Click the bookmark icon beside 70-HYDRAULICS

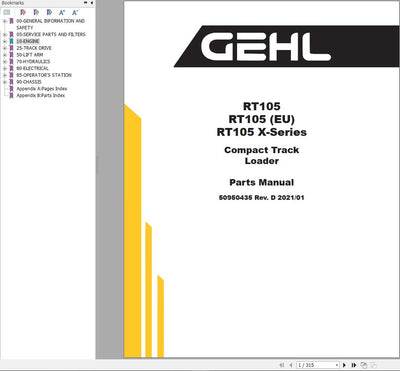pyautogui.click(x=11, y=62)
